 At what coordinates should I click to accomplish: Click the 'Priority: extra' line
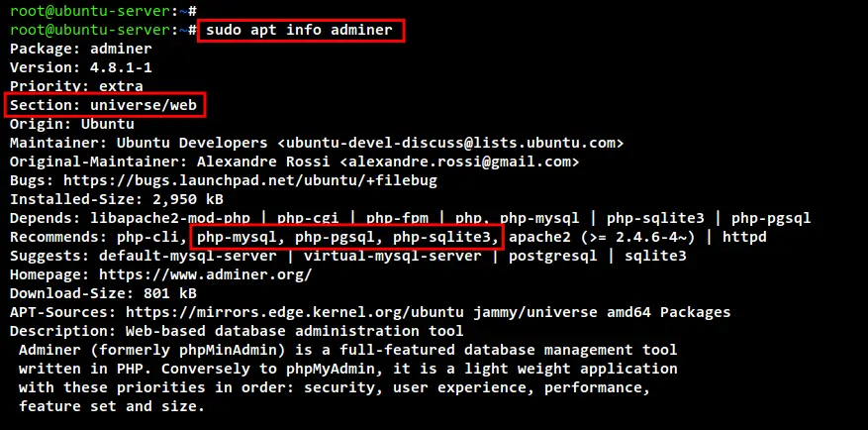click(76, 86)
